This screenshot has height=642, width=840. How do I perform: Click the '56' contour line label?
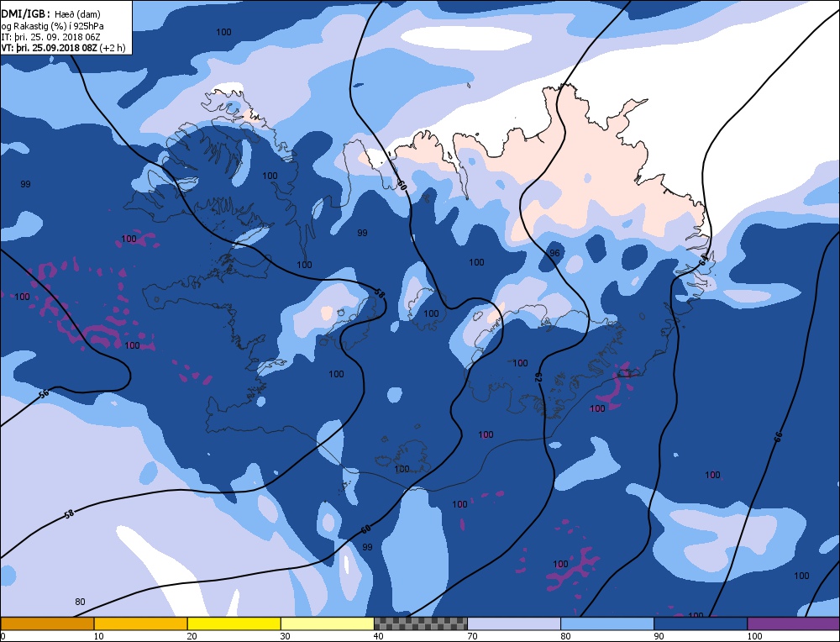click(x=44, y=394)
